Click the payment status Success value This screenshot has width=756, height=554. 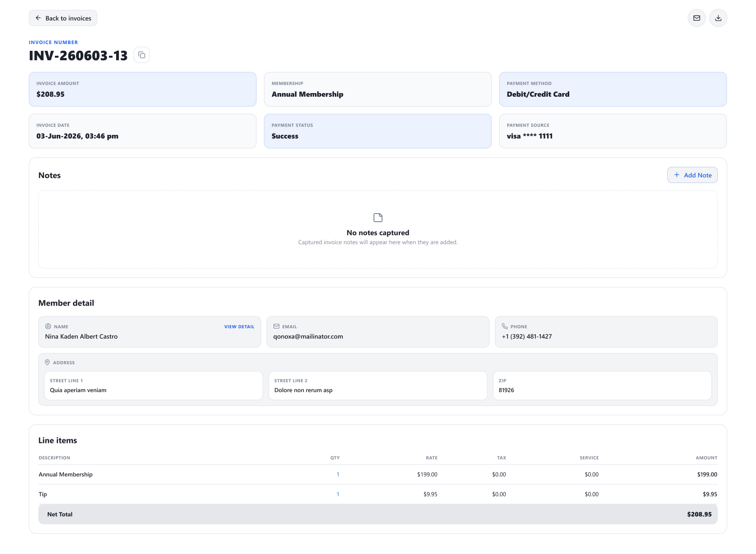[285, 136]
